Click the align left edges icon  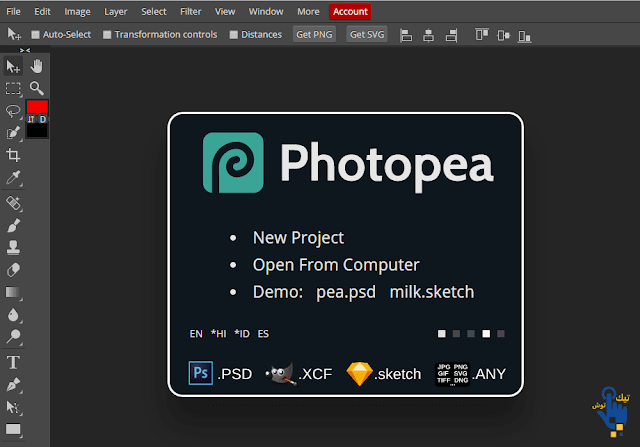406,36
